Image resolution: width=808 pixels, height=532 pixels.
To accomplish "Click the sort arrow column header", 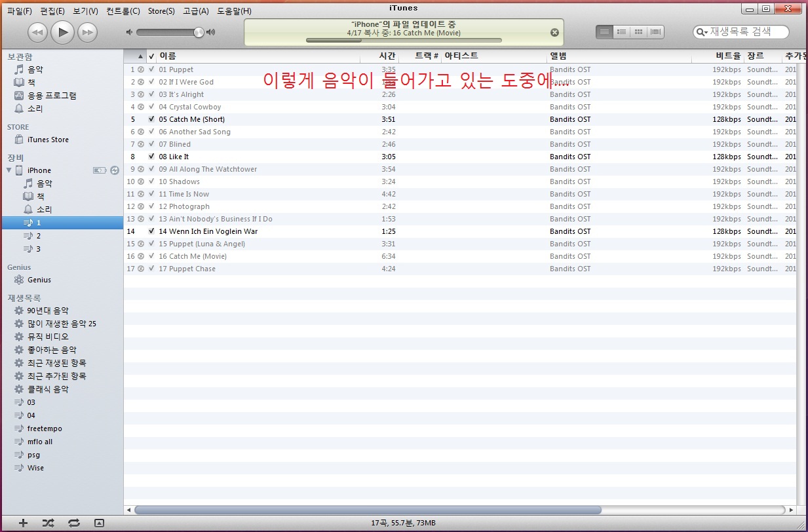I will point(140,56).
